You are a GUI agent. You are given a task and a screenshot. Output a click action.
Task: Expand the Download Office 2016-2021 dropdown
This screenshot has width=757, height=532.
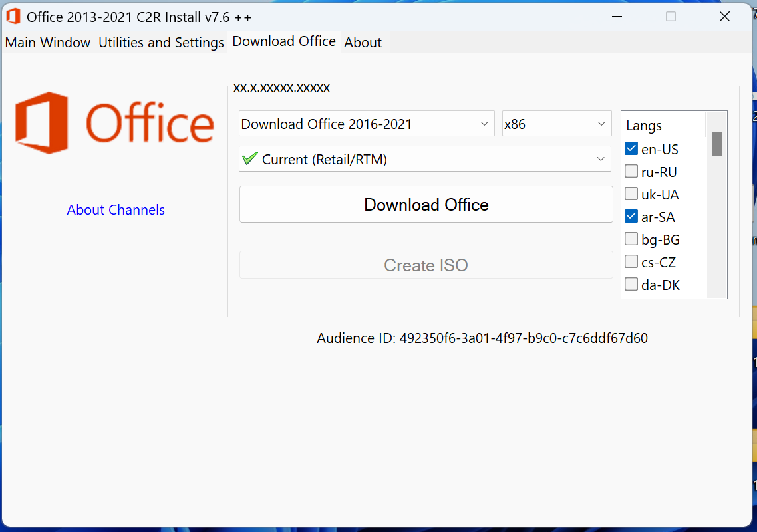point(367,124)
